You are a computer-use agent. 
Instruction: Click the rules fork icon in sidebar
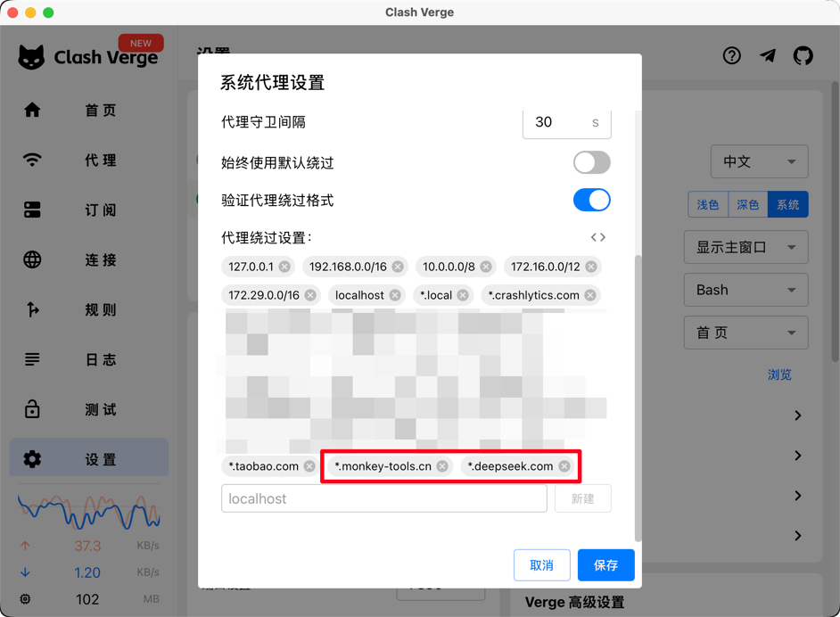click(32, 309)
